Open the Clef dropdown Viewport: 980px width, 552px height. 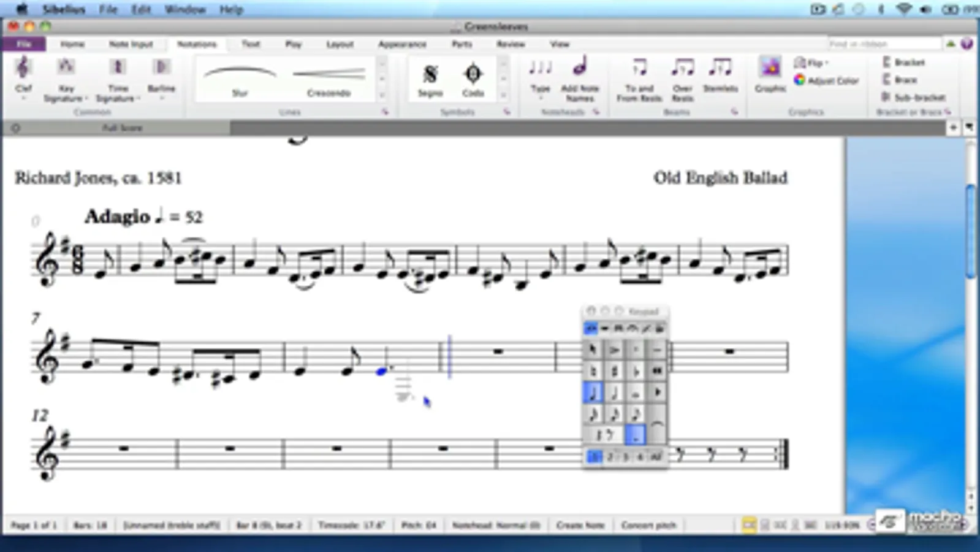[x=23, y=77]
